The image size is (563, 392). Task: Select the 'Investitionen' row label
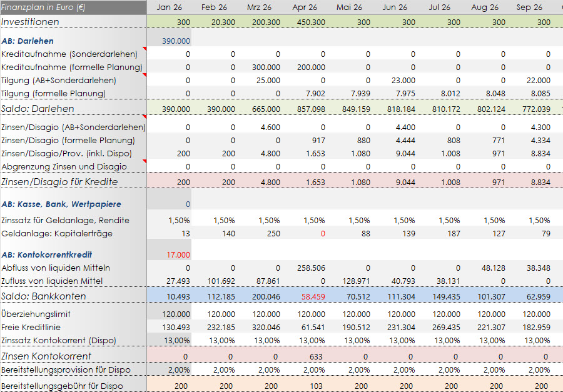[39, 22]
